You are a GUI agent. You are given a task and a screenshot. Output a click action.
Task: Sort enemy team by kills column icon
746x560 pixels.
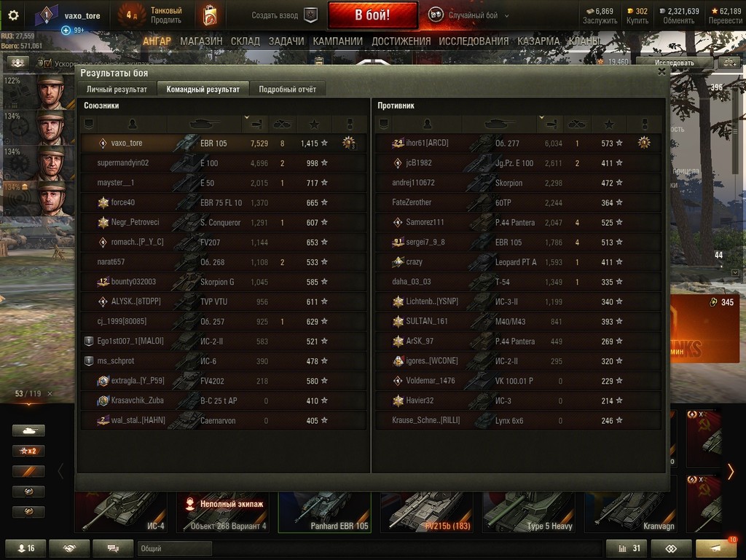(x=577, y=125)
